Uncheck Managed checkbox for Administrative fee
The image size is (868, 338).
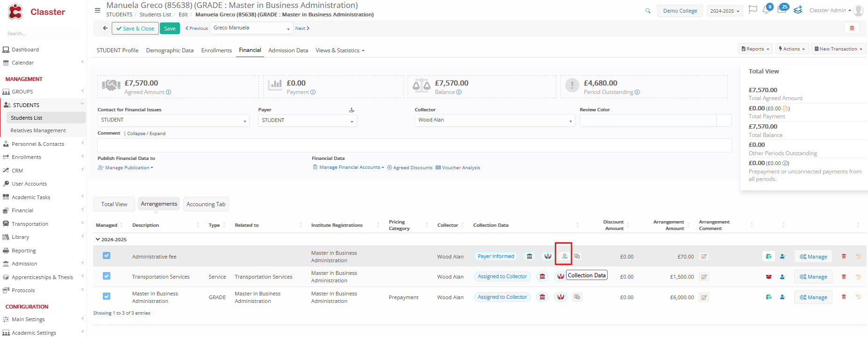[107, 256]
